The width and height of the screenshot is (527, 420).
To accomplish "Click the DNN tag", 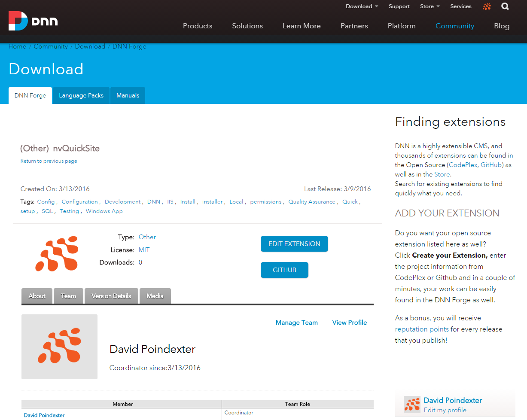I will tap(154, 201).
